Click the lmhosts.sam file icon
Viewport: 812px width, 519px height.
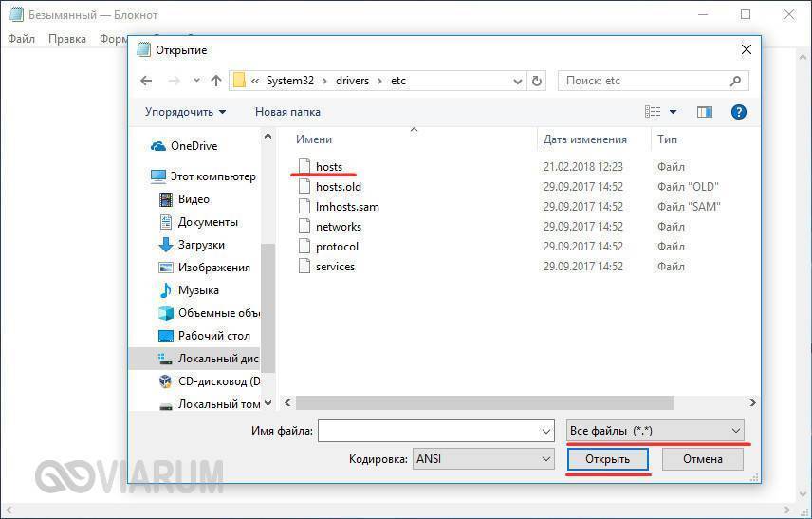(304, 207)
